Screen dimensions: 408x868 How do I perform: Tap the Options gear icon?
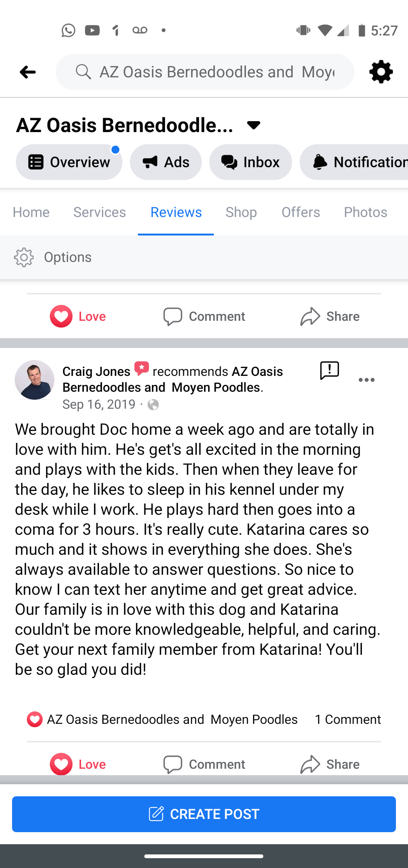tap(24, 257)
